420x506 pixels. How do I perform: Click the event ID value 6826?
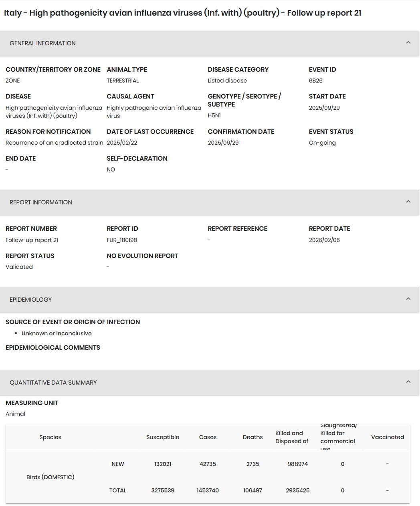pyautogui.click(x=316, y=81)
